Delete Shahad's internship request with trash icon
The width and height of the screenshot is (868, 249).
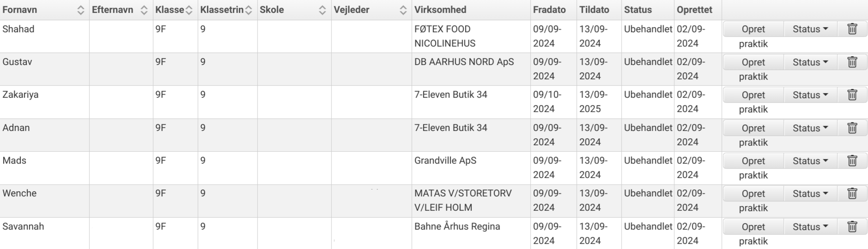point(852,29)
